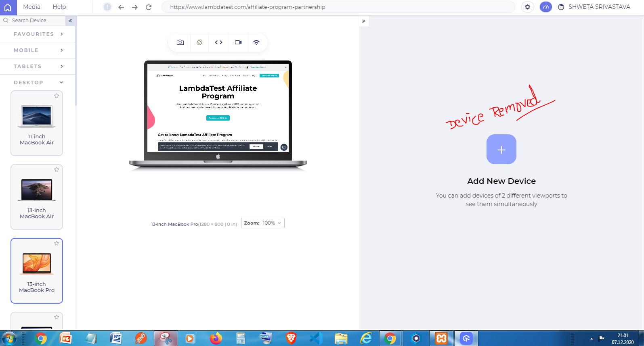Rotate the device with the rotate icon
Screen dimensions: 644x346
pos(199,42)
